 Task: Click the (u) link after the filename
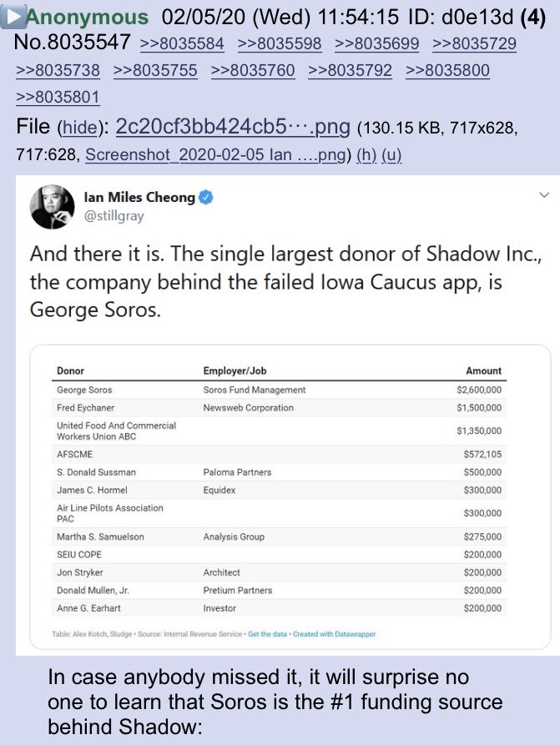tap(392, 155)
